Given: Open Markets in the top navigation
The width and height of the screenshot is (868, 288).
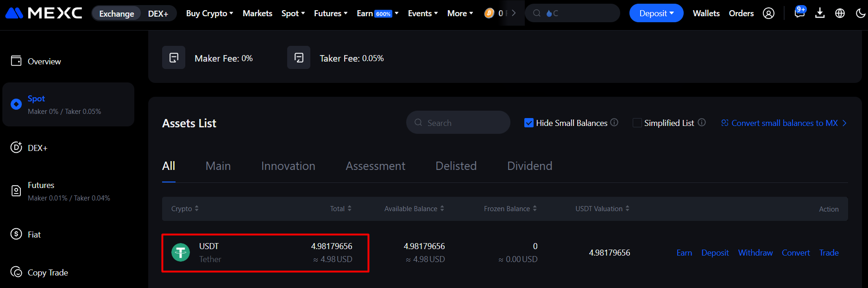Looking at the screenshot, I should click(258, 13).
